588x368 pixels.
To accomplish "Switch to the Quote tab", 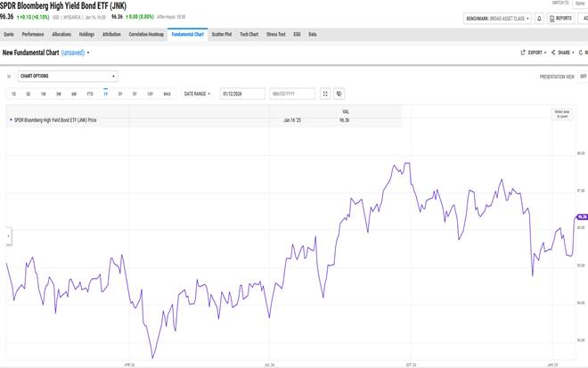I will point(9,34).
